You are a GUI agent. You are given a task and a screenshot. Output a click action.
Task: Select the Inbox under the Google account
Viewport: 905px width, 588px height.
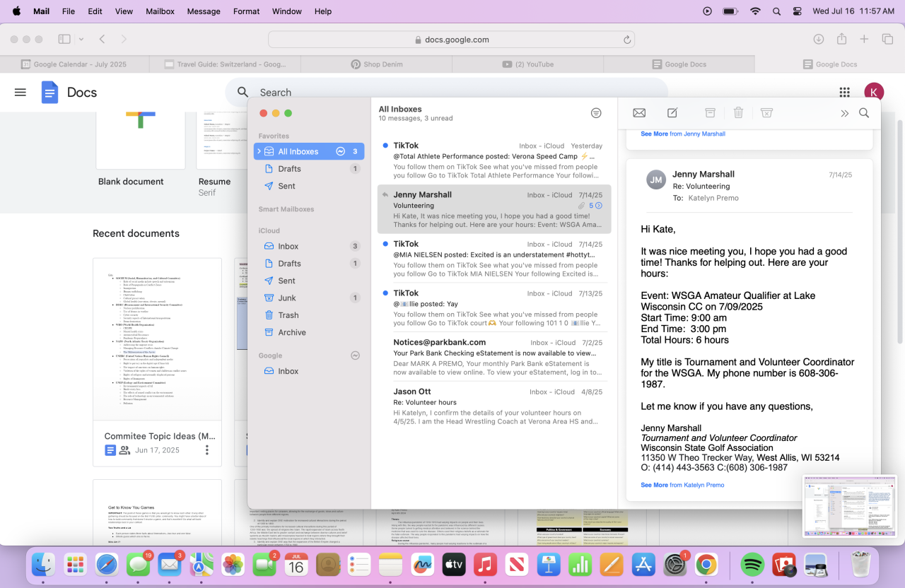tap(309, 371)
